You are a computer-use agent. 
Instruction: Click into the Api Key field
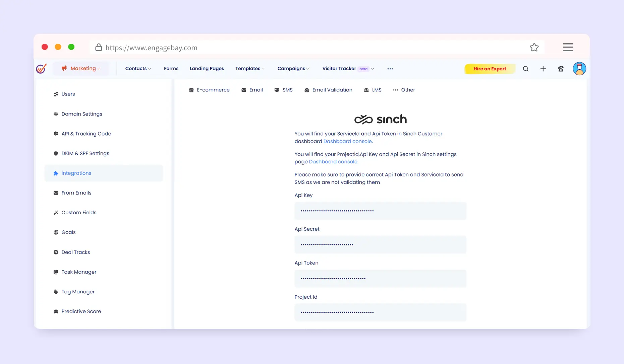tap(380, 211)
